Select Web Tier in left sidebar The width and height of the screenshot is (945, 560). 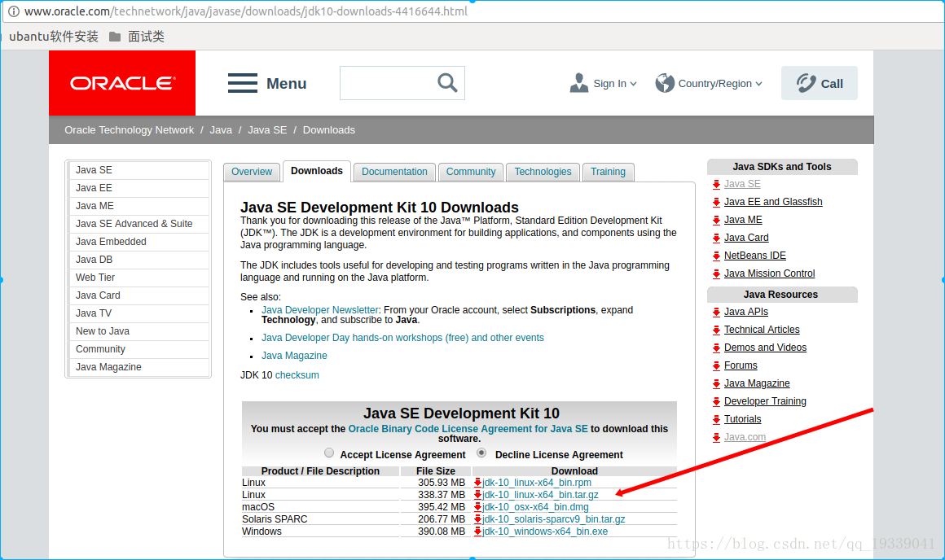click(138, 278)
